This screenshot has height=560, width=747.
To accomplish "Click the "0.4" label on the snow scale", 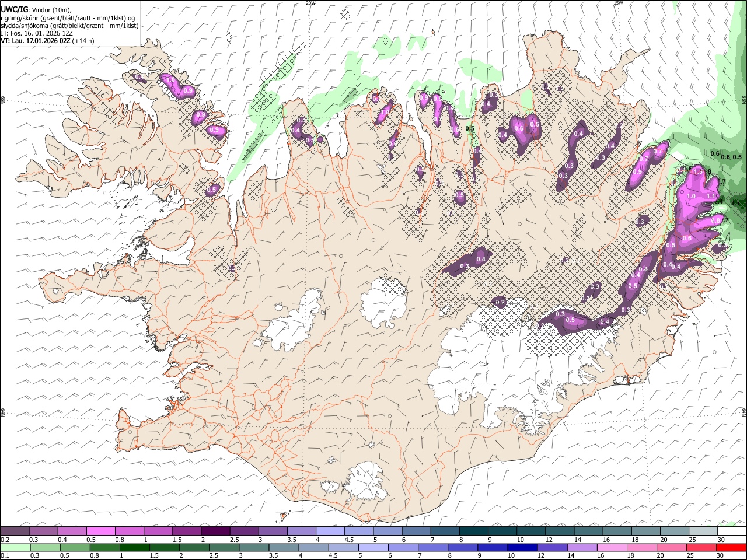I will [x=61, y=540].
